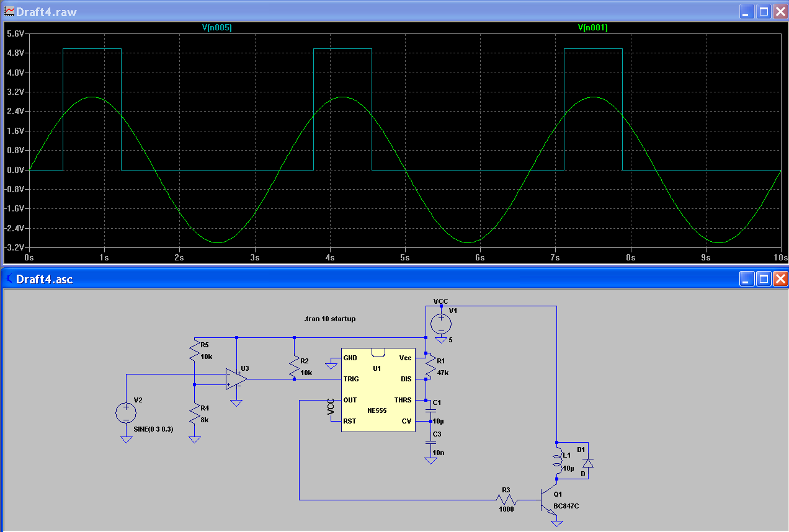789x532 pixels.
Task: Click the TRIG pin label on U1
Action: click(x=350, y=379)
